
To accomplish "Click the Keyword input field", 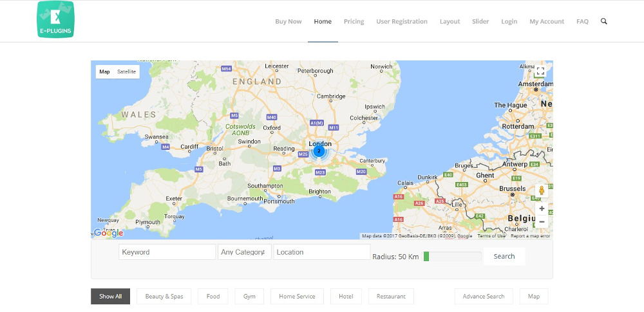I will click(167, 252).
